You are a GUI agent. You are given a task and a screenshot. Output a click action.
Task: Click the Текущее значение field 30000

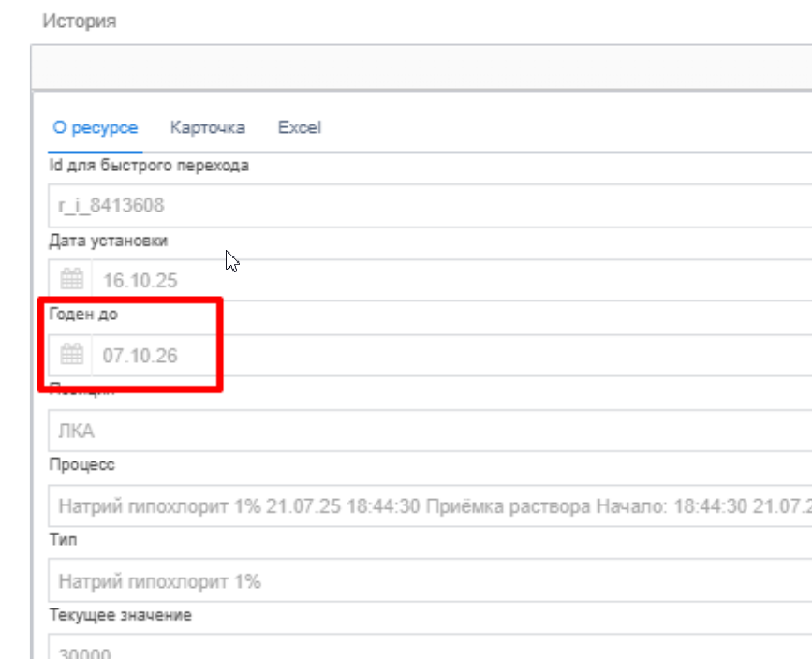430,647
